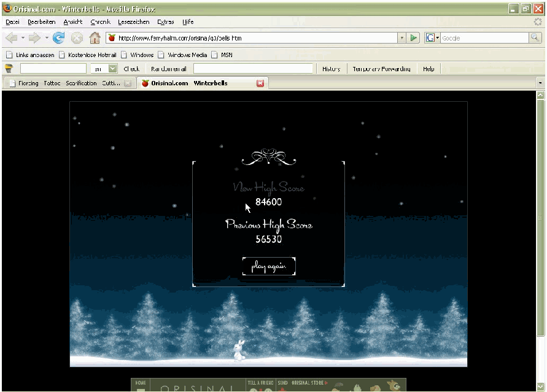Click the site favicon in the address bar
The image size is (547, 392).
112,37
